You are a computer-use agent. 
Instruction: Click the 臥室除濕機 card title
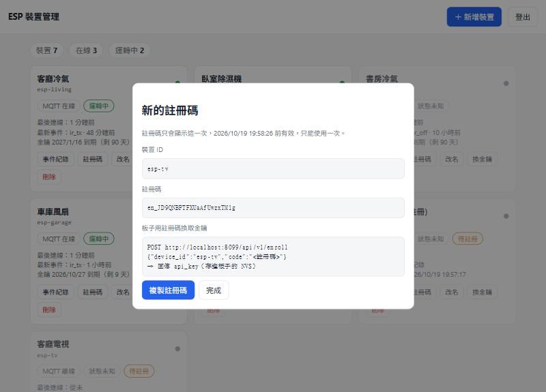point(222,79)
